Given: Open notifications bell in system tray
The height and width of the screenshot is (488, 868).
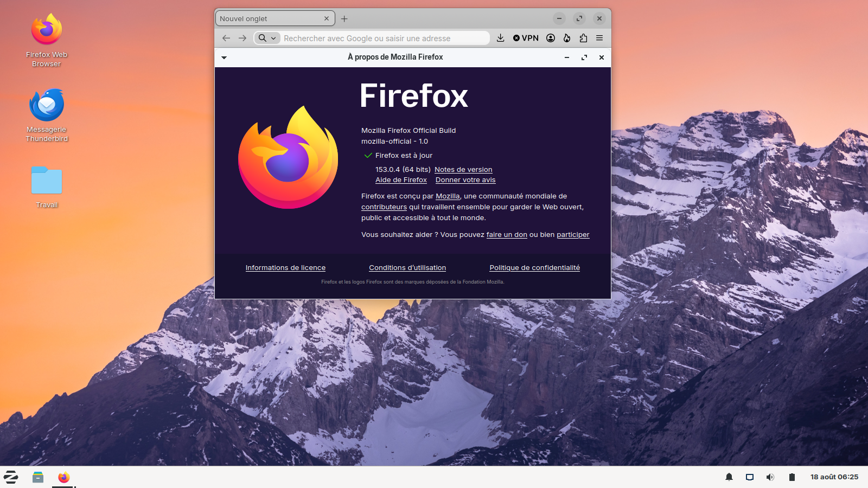Looking at the screenshot, I should [x=729, y=477].
